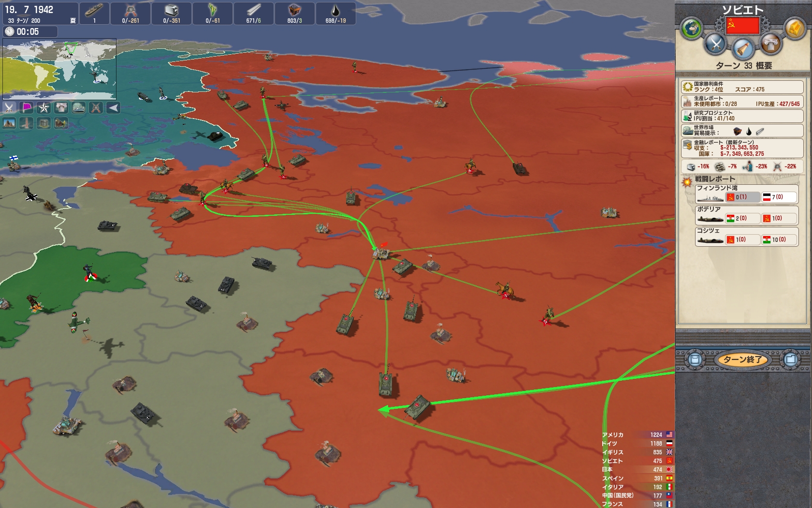Click the -7% money indicator
812x508 pixels.
point(726,166)
